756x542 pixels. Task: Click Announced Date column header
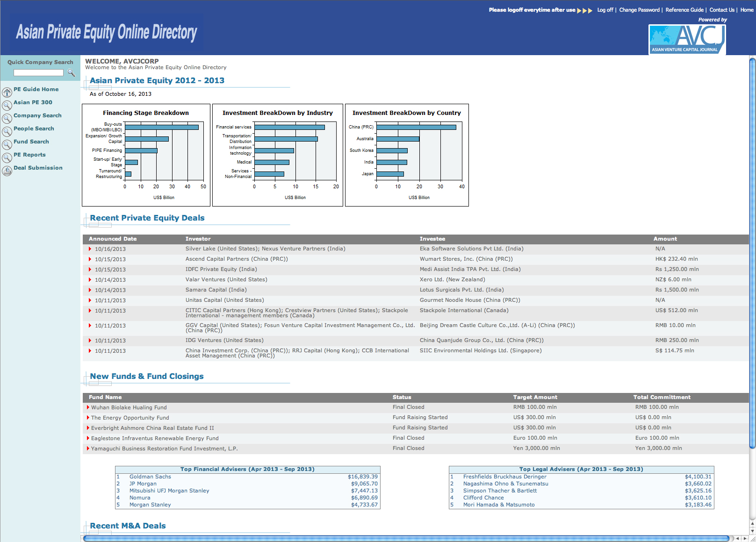coord(113,239)
